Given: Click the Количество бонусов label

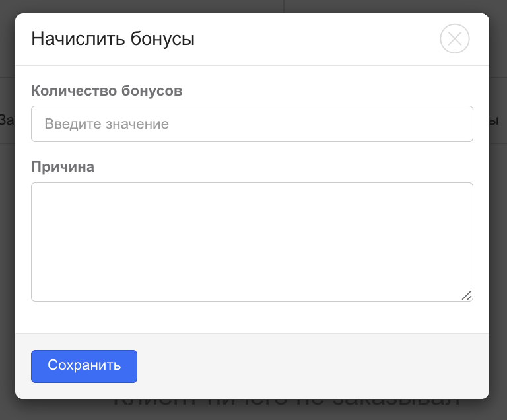Looking at the screenshot, I should coord(106,90).
